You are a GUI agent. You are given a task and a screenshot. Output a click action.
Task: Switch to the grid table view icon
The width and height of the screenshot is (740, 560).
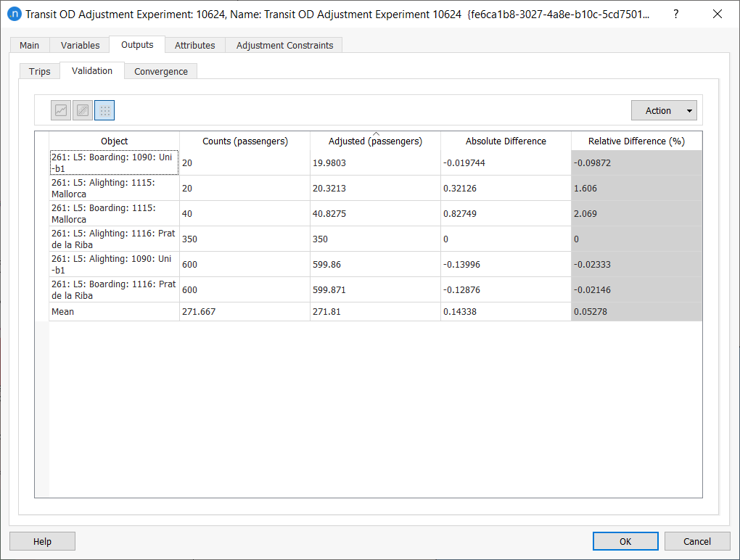pyautogui.click(x=104, y=110)
